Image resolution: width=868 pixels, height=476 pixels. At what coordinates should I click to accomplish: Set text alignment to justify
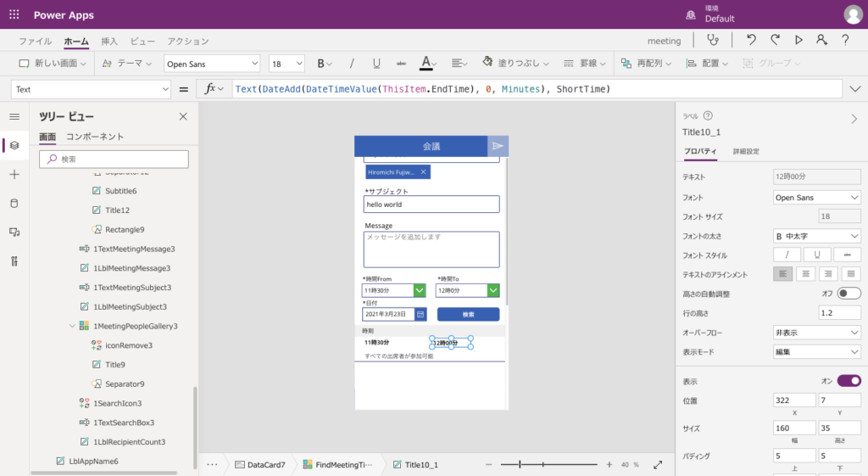pos(851,274)
